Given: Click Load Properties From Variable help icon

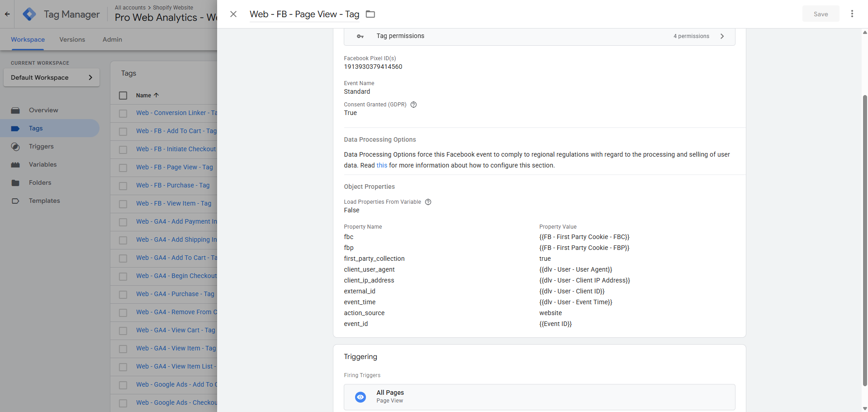Looking at the screenshot, I should click(x=428, y=202).
